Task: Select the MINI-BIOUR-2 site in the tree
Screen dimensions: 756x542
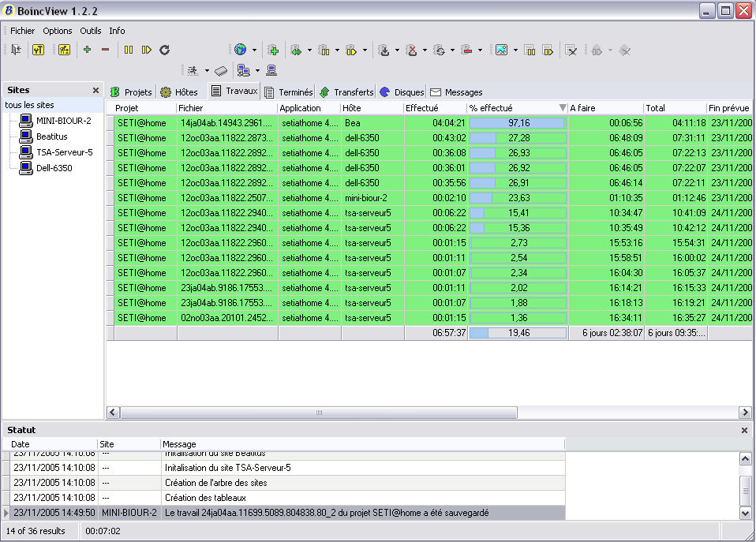Action: (64, 121)
